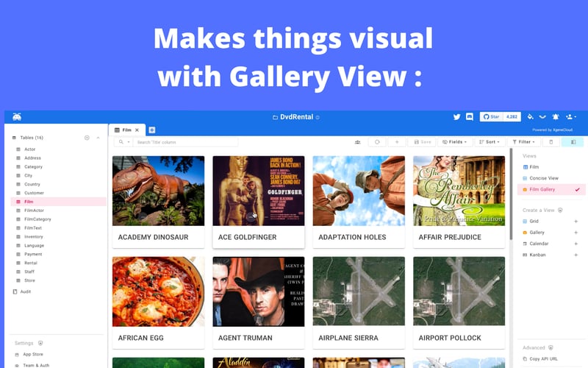Viewport: 588px width, 368px height.
Task: Close the Film tab
Action: (x=137, y=130)
